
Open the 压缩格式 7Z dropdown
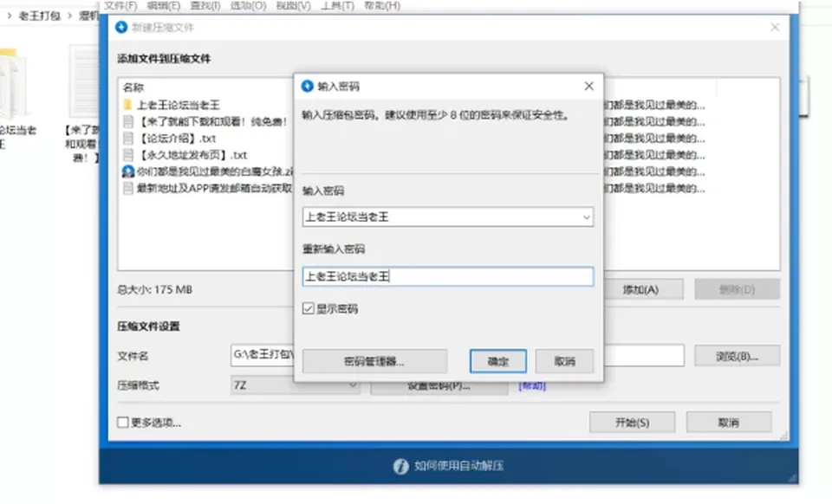click(x=296, y=385)
